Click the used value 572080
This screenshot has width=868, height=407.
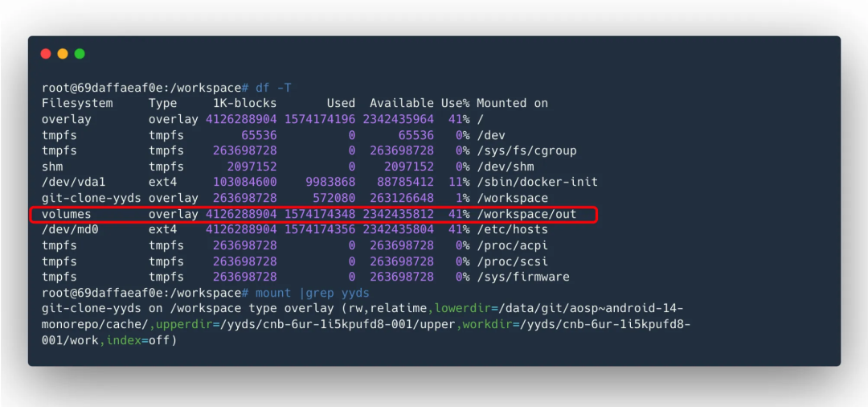pyautogui.click(x=334, y=198)
